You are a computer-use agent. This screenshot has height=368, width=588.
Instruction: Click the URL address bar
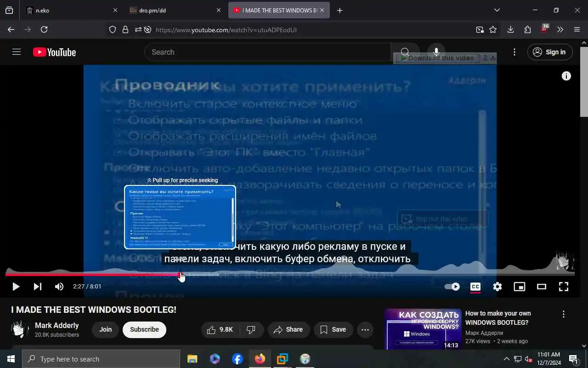tap(312, 30)
